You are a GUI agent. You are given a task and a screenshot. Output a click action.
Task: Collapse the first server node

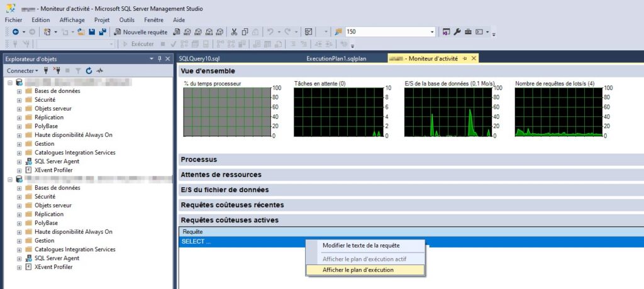point(10,82)
